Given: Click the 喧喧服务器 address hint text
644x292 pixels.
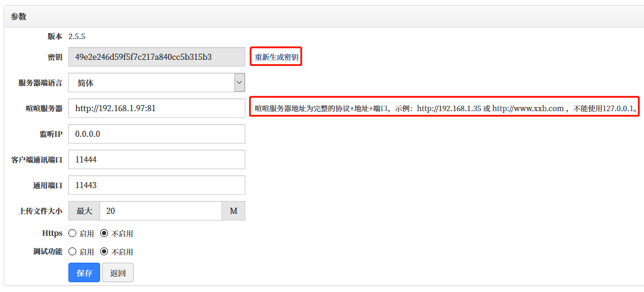Looking at the screenshot, I should (x=444, y=109).
